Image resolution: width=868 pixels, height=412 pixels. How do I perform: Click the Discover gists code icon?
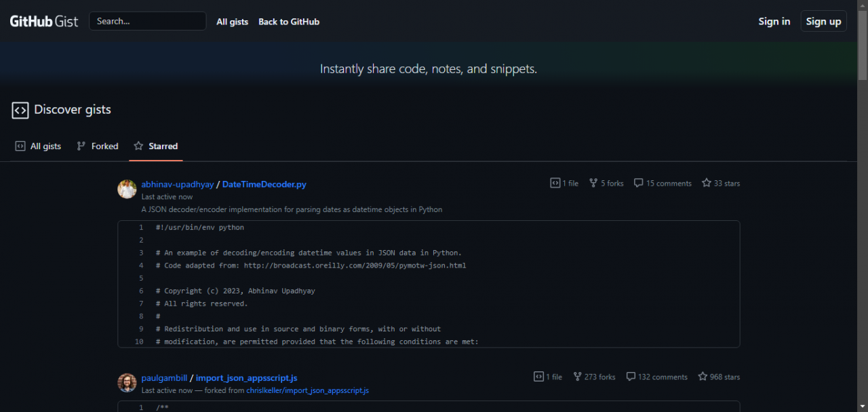click(x=20, y=110)
